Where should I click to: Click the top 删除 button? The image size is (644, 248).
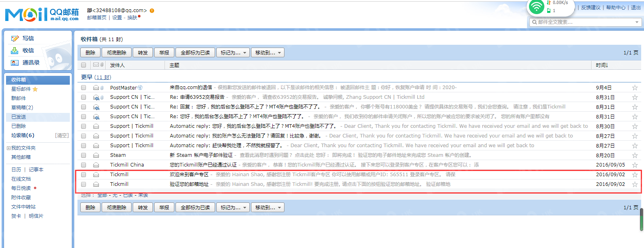[x=90, y=53]
